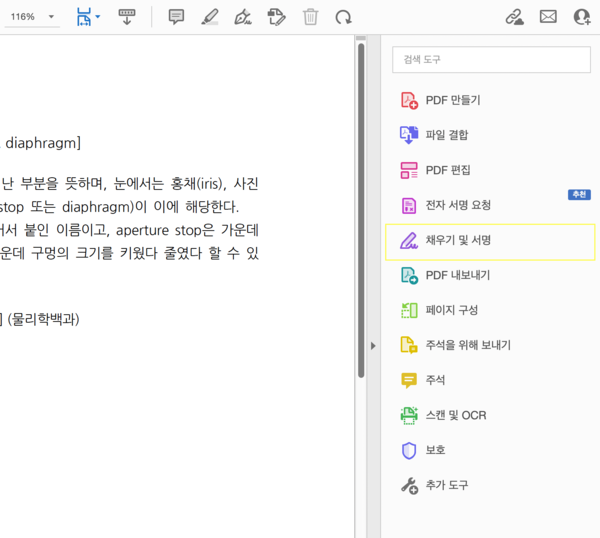
Task: Click the PDF 편집 icon
Action: tap(409, 170)
